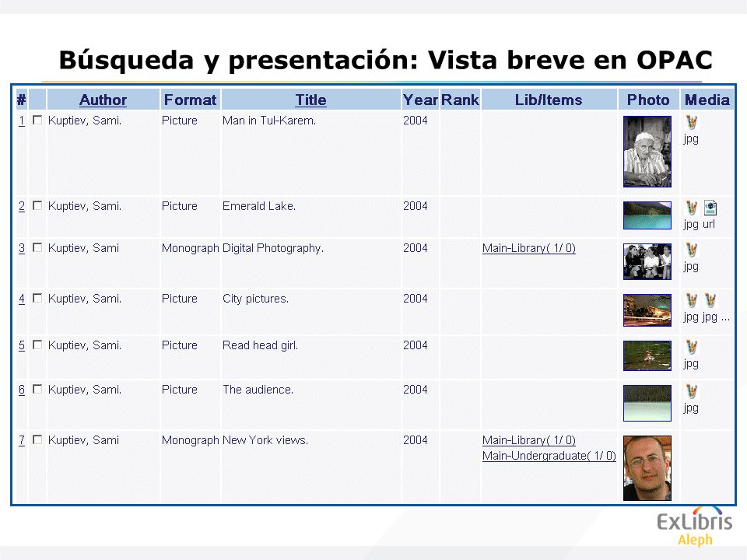
Task: View Emerald Lake photo thumbnail
Action: point(647,215)
